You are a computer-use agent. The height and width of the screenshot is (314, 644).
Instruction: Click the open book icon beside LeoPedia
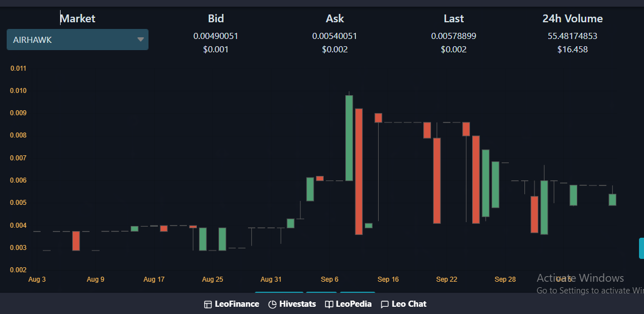pyautogui.click(x=329, y=305)
